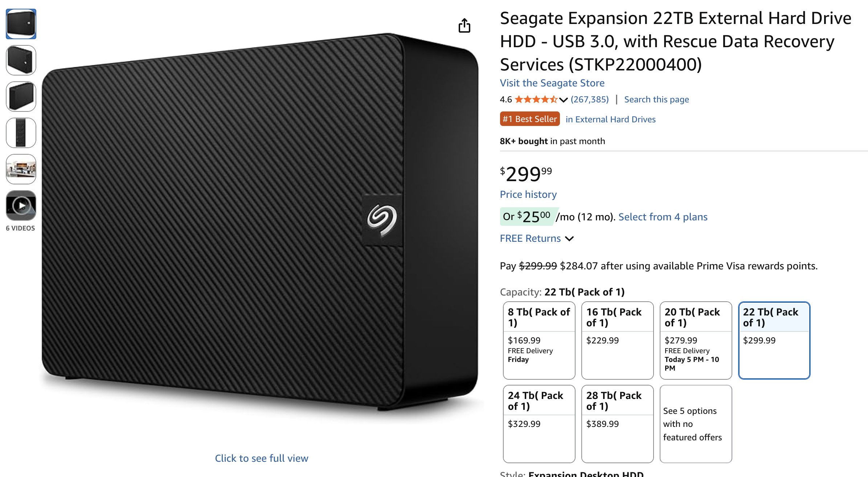The width and height of the screenshot is (868, 477).
Task: Click the share icon above product image
Action: pos(464,25)
